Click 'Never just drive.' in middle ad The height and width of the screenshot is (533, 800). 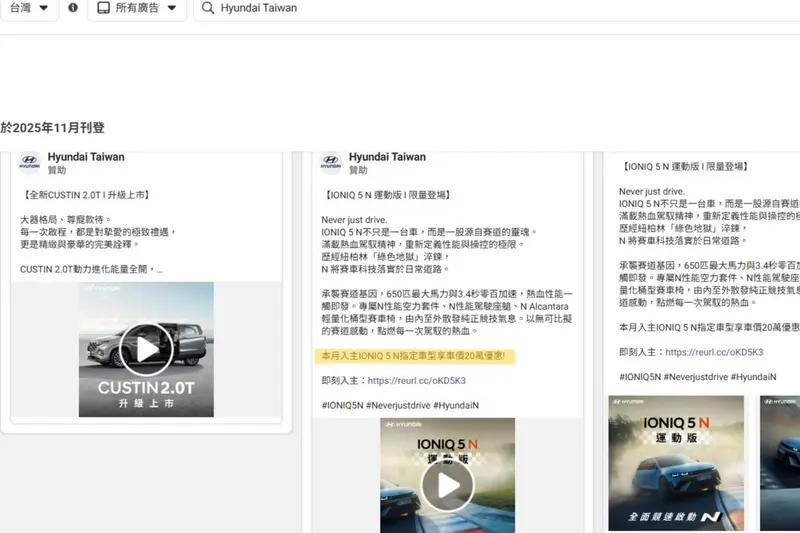point(354,220)
